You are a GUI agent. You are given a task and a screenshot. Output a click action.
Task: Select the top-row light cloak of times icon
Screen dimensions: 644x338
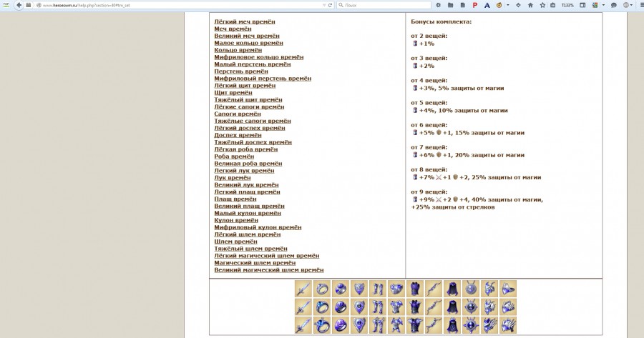pos(452,289)
